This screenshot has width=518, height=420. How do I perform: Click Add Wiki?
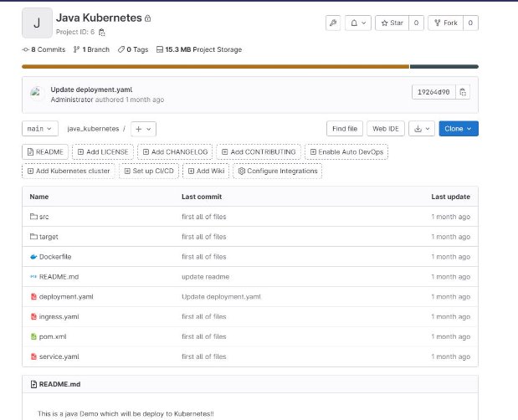(x=206, y=171)
